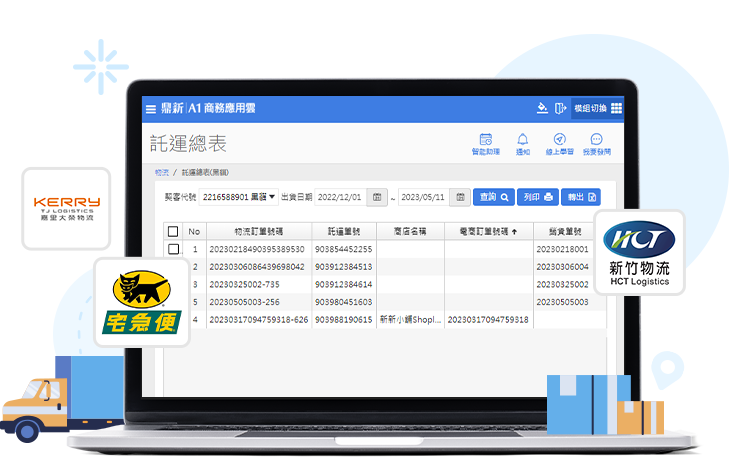This screenshot has width=729, height=457.
Task: Click the 電商訂單號碼 sort arrow column header
Action: (489, 231)
